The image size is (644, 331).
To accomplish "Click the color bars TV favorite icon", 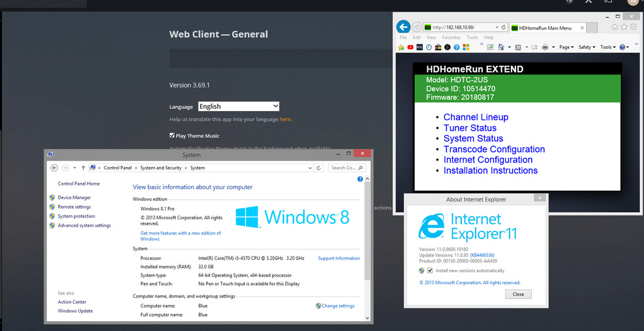I will (438, 47).
